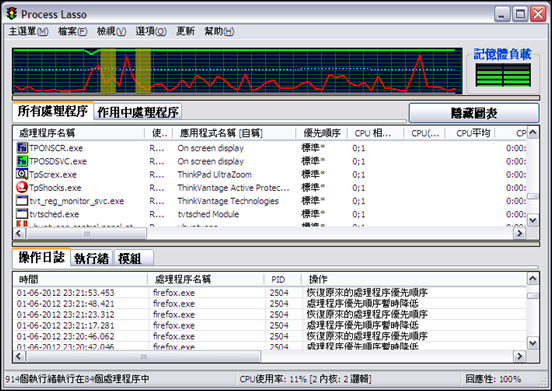The width and height of the screenshot is (552, 391).
Task: Open the 選項 menu
Action: (x=151, y=31)
